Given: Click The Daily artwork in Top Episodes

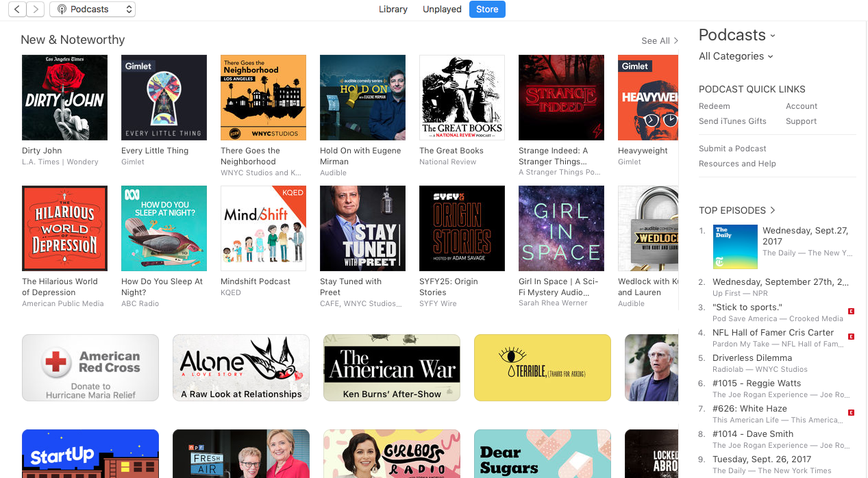Looking at the screenshot, I should [735, 247].
